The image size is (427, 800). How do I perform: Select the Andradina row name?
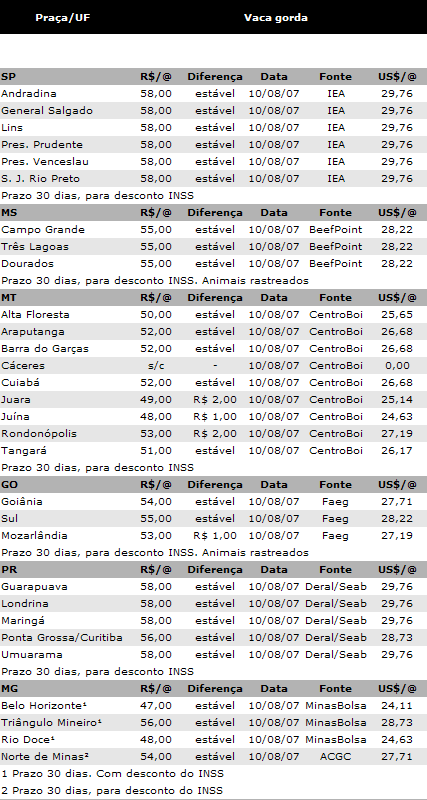[29, 93]
